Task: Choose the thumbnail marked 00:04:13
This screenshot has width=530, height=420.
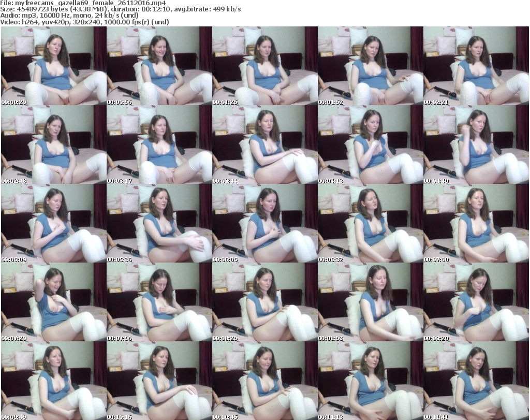Action: pos(371,144)
